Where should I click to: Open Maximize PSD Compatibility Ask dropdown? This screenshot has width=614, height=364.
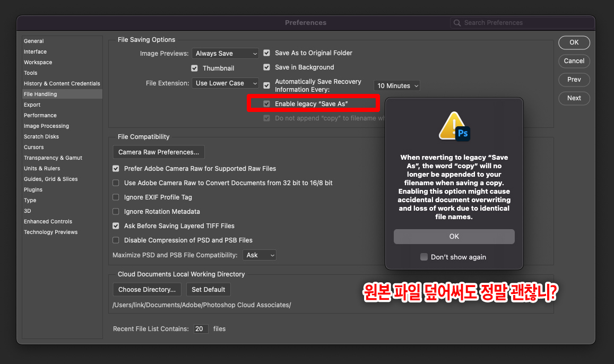click(259, 255)
